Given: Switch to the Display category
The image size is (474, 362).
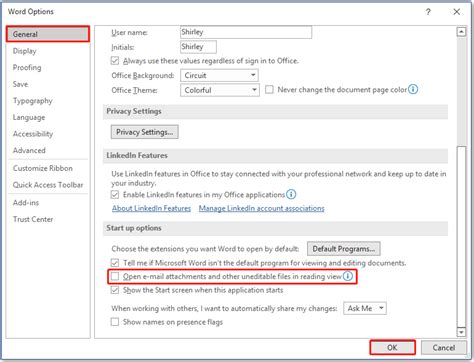Looking at the screenshot, I should (x=48, y=51).
